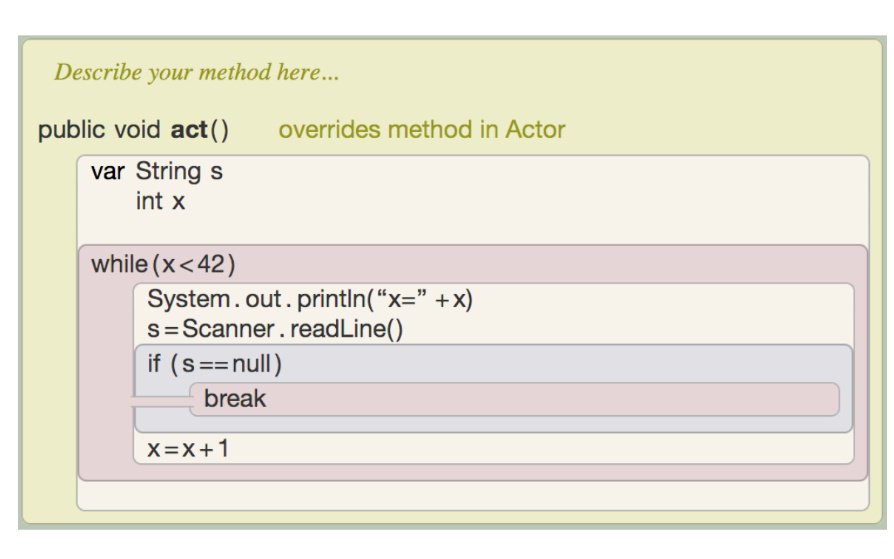Screen dimensions: 894x559
Task: Click the 's=Scanner.readLine()' statement
Action: click(275, 329)
